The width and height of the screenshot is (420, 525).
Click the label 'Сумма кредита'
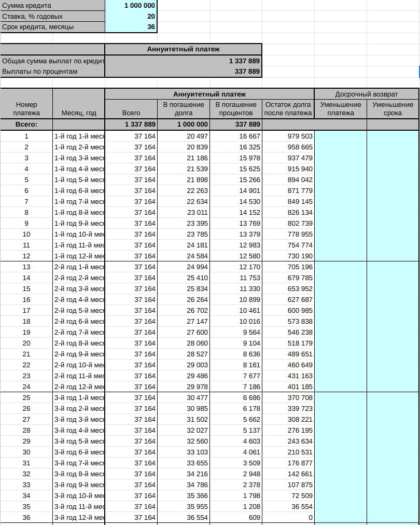[27, 5]
